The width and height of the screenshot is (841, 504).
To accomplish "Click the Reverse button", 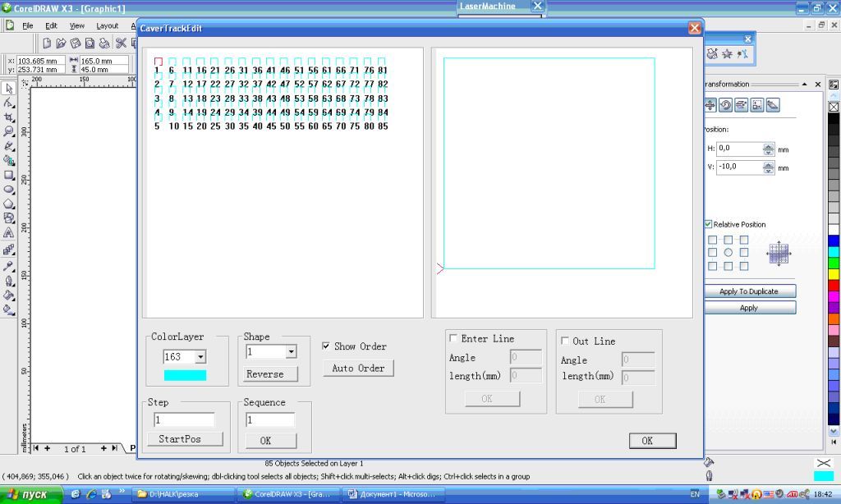I will (265, 374).
